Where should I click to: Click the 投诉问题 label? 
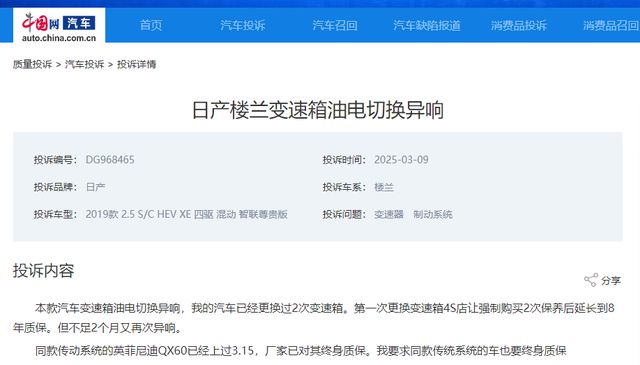pos(344,214)
